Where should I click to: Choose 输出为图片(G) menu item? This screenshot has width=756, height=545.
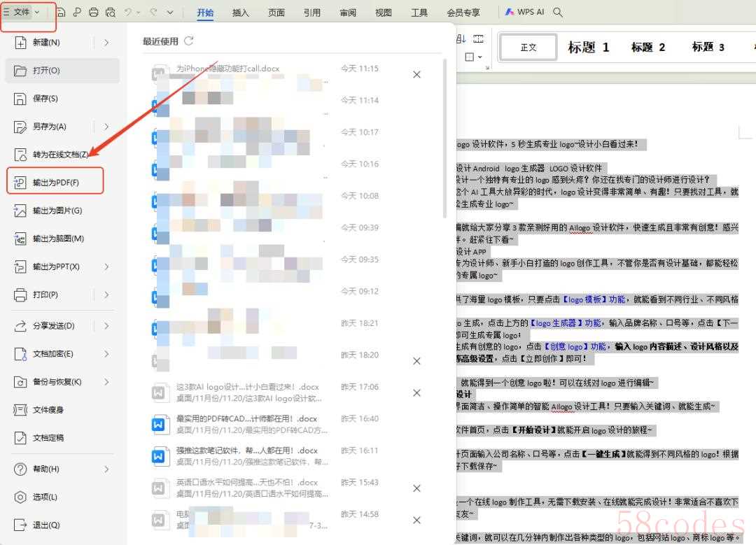57,211
